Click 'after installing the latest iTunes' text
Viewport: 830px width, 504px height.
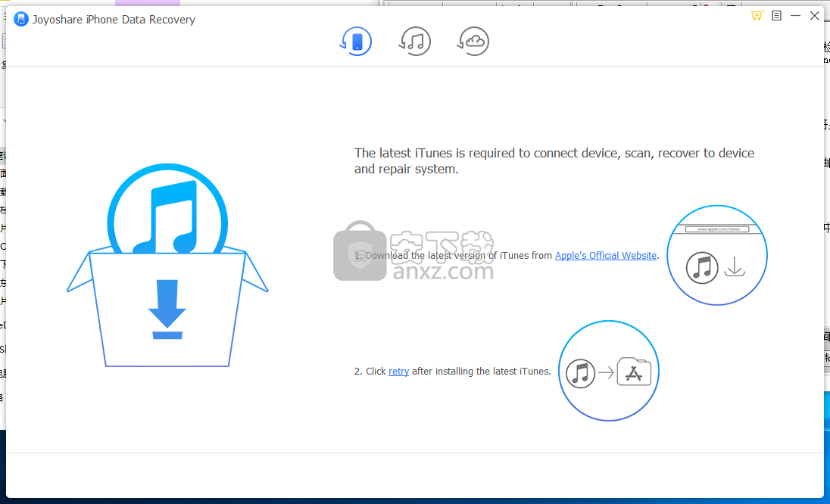click(481, 372)
